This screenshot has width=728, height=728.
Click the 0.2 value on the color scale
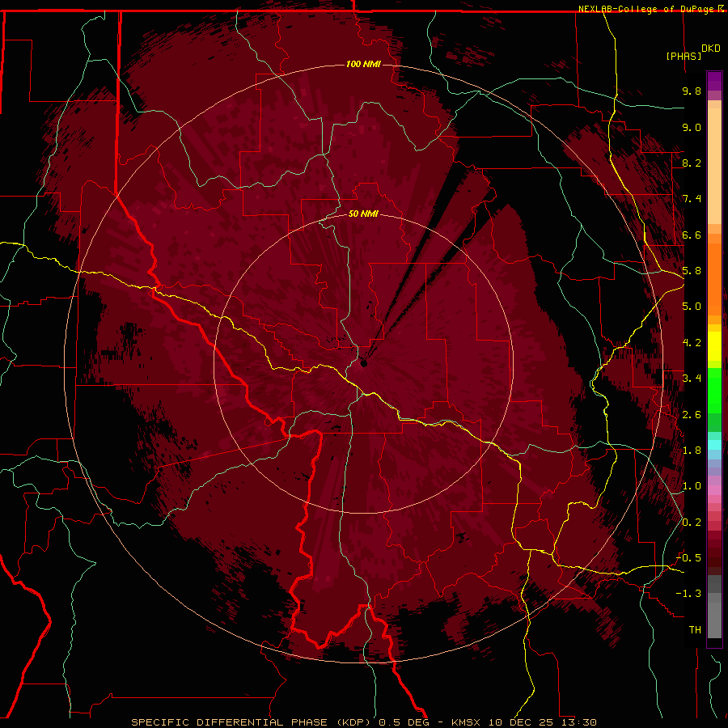692,523
